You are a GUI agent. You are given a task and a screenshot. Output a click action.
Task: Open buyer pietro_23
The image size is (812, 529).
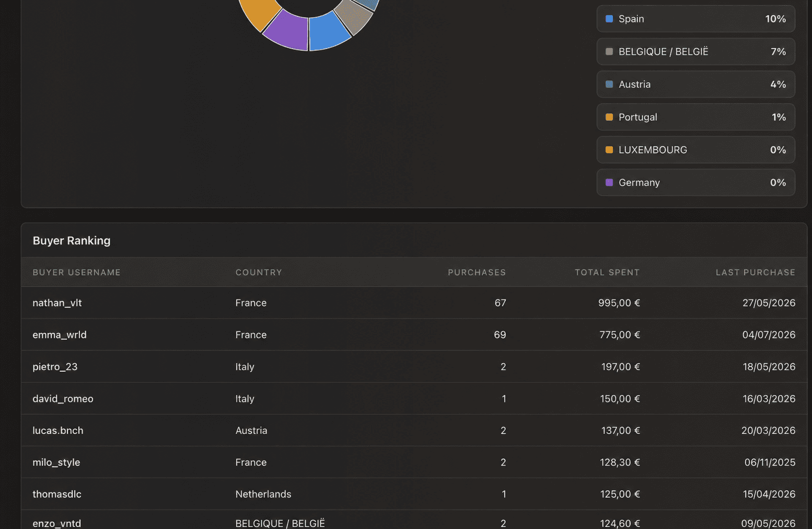point(55,366)
